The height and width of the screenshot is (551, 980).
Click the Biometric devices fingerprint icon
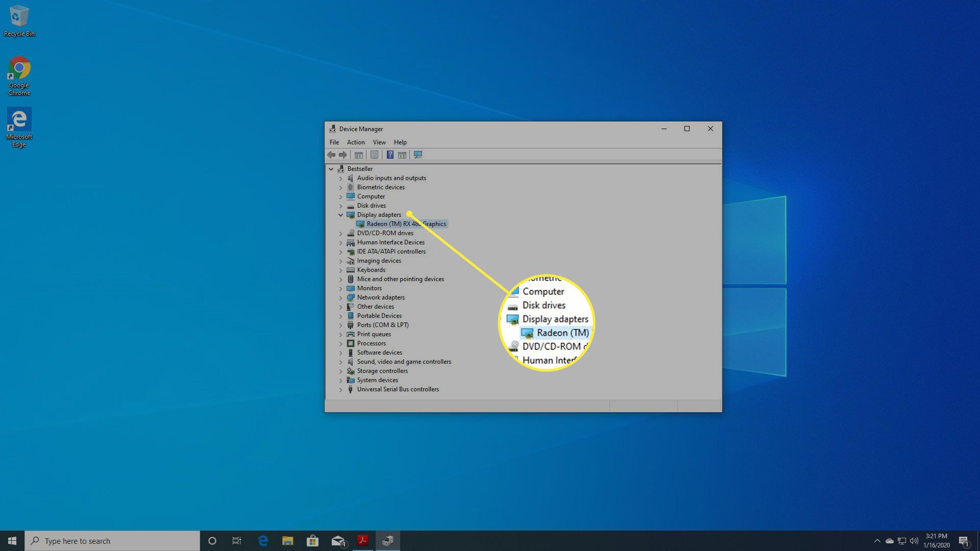tap(351, 187)
